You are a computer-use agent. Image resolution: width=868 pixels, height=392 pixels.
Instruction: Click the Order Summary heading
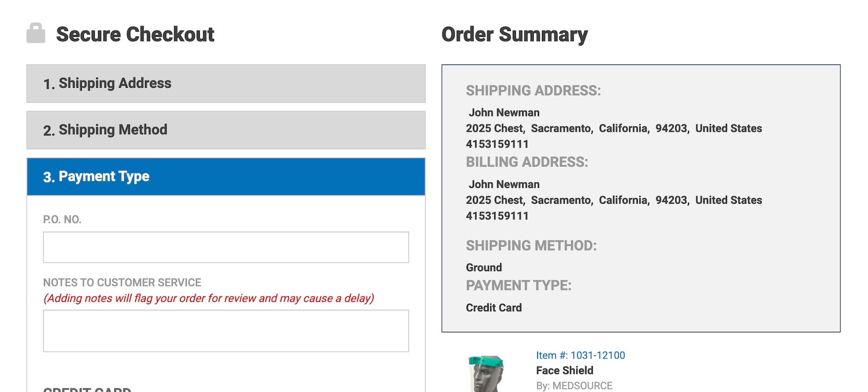(514, 35)
